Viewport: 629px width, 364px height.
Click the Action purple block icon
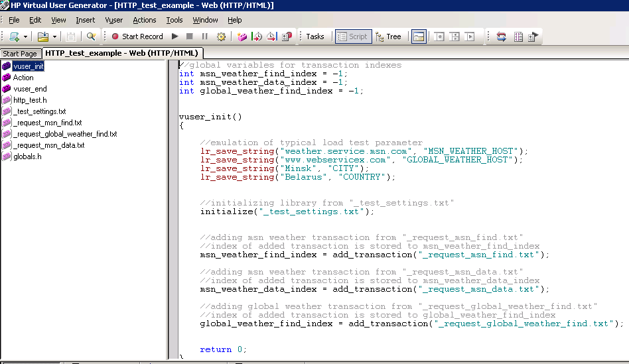(x=6, y=78)
